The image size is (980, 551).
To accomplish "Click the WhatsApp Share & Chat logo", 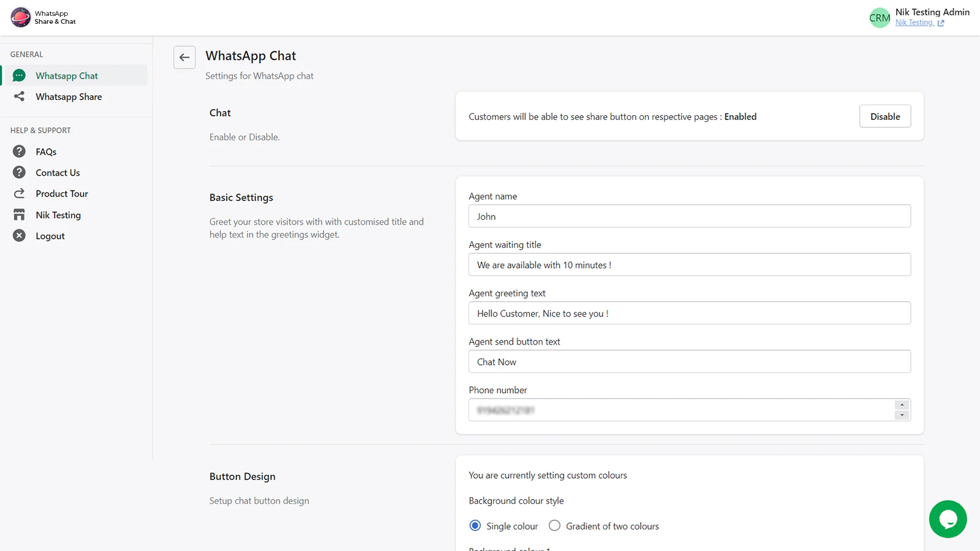I will [21, 17].
